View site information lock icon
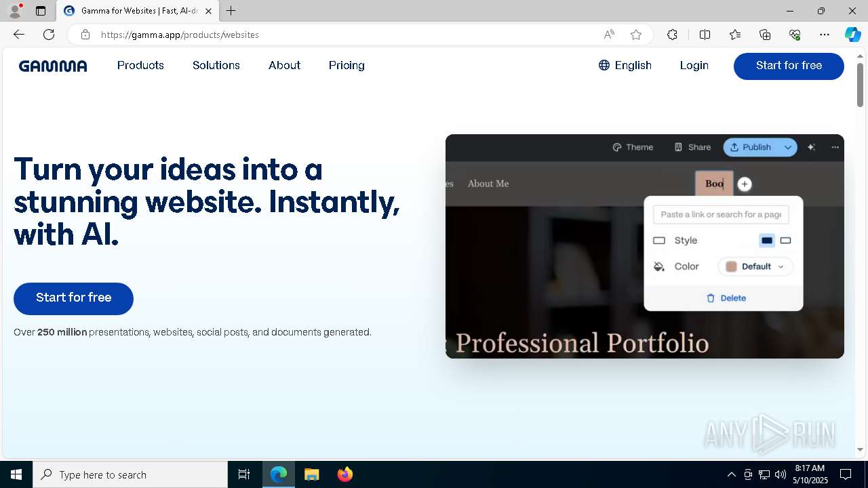This screenshot has width=868, height=488. [x=85, y=35]
